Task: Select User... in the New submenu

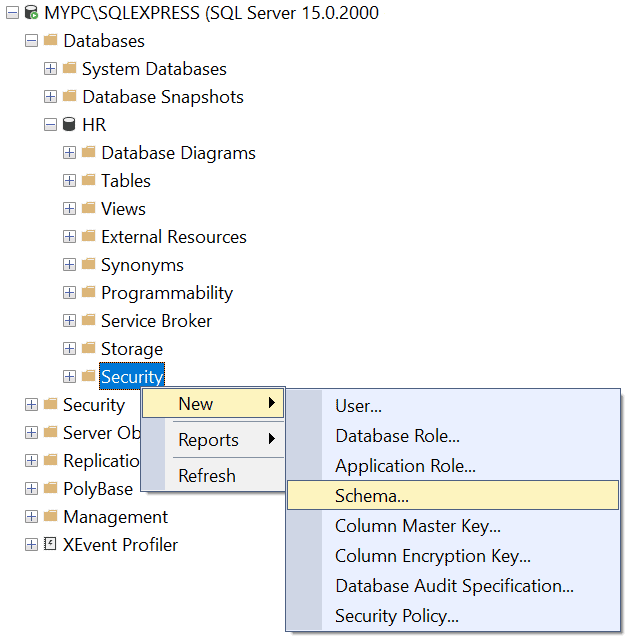Action: tap(358, 406)
